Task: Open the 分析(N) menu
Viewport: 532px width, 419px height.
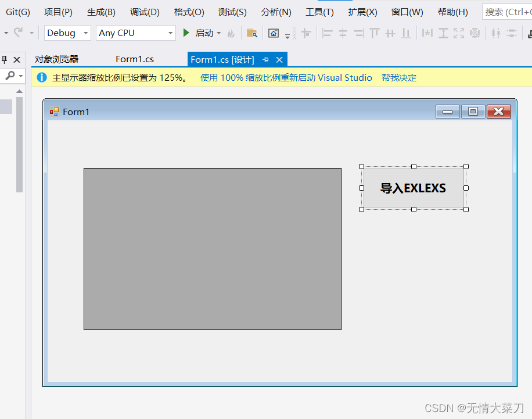Action: pos(276,12)
